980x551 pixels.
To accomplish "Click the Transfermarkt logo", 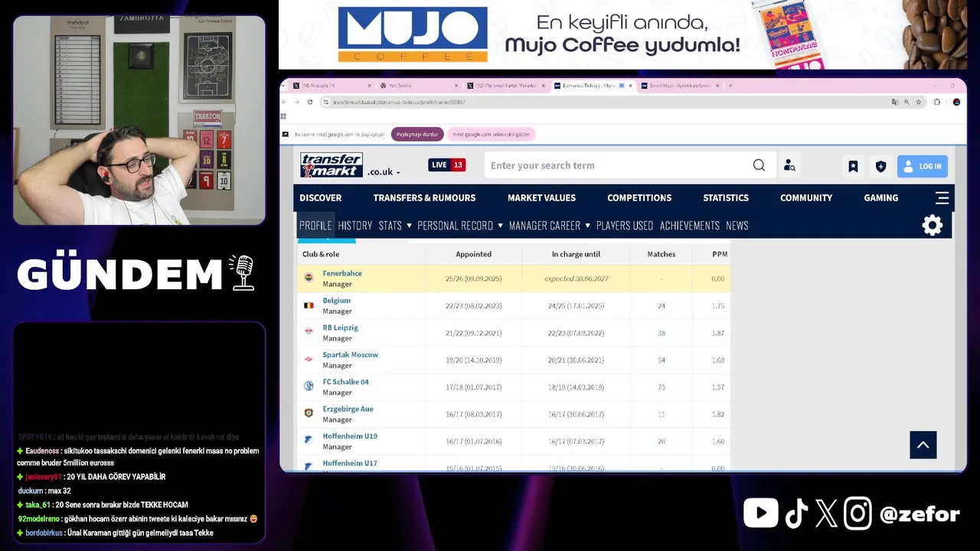I will tap(332, 165).
